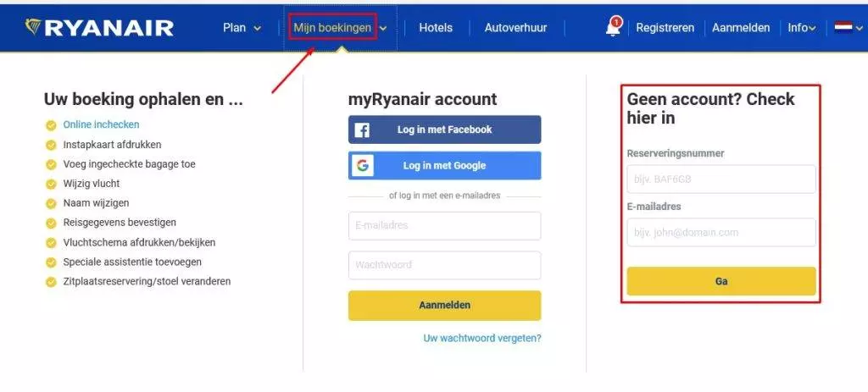Image resolution: width=868 pixels, height=392 pixels.
Task: Open the notification bell icon
Action: click(x=613, y=28)
